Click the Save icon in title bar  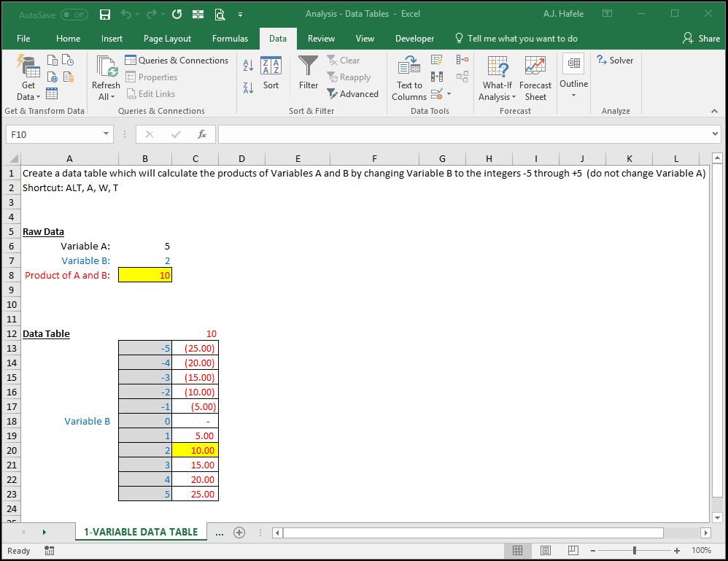[105, 15]
